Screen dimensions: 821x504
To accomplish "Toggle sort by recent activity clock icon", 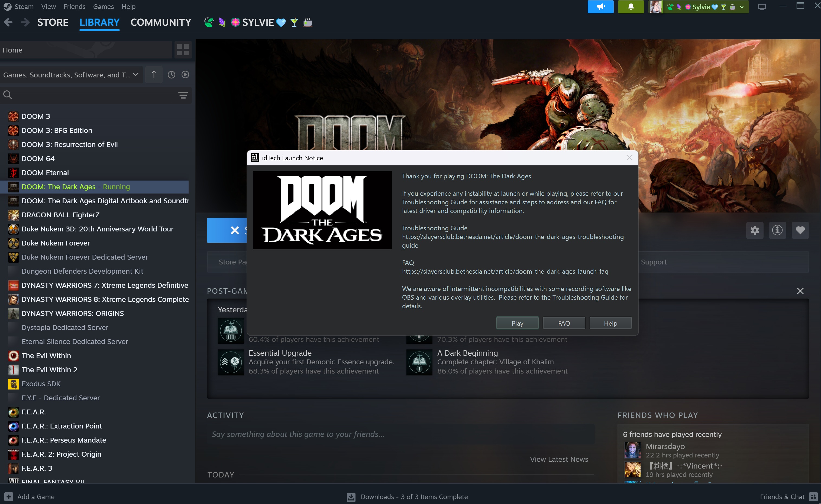I will [x=171, y=75].
